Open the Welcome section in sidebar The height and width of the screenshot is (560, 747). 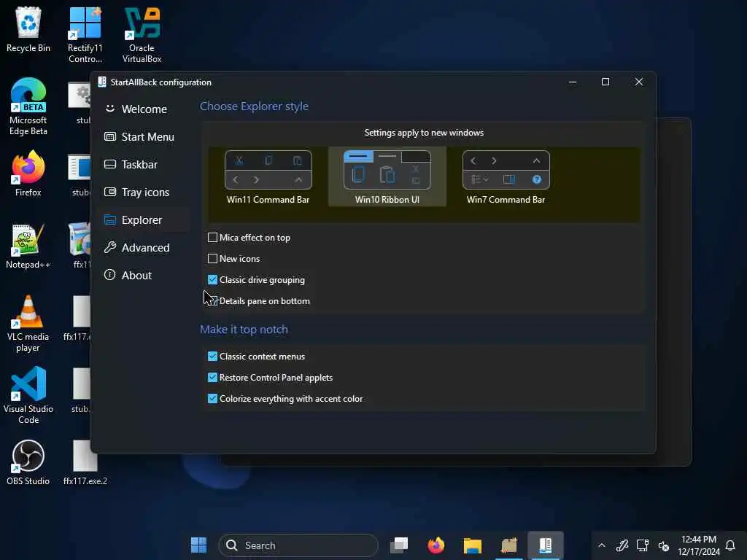tap(143, 109)
